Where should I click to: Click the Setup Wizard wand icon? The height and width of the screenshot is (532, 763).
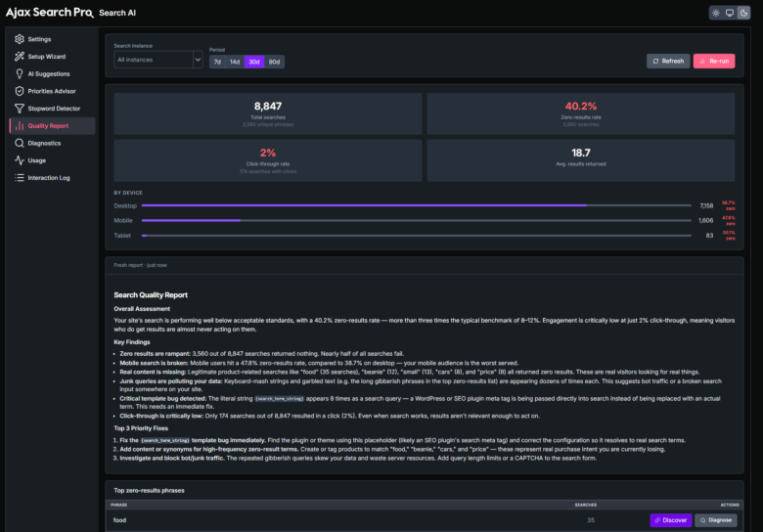[x=19, y=57]
